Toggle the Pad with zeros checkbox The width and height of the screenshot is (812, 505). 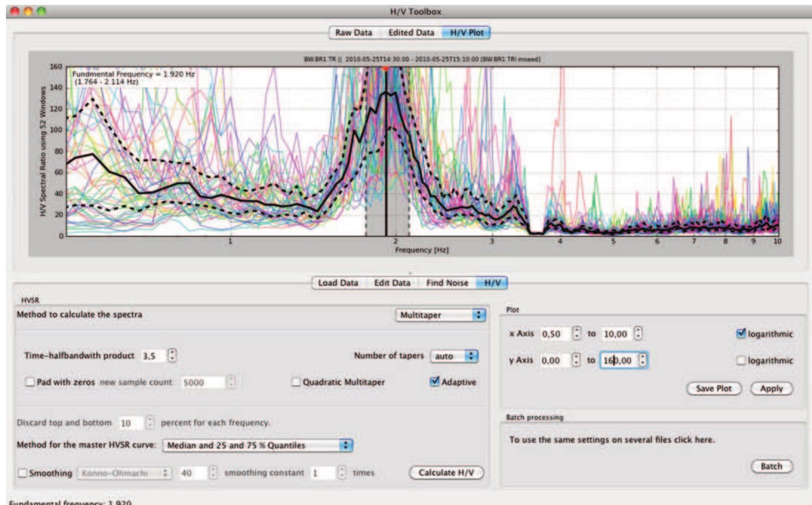30,382
